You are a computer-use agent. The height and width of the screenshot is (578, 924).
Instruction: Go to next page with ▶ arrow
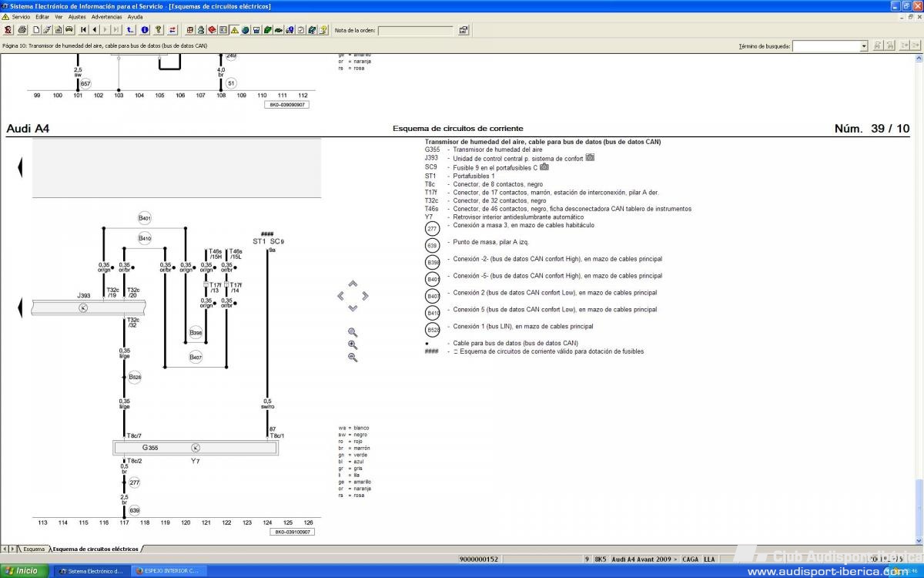coord(105,30)
